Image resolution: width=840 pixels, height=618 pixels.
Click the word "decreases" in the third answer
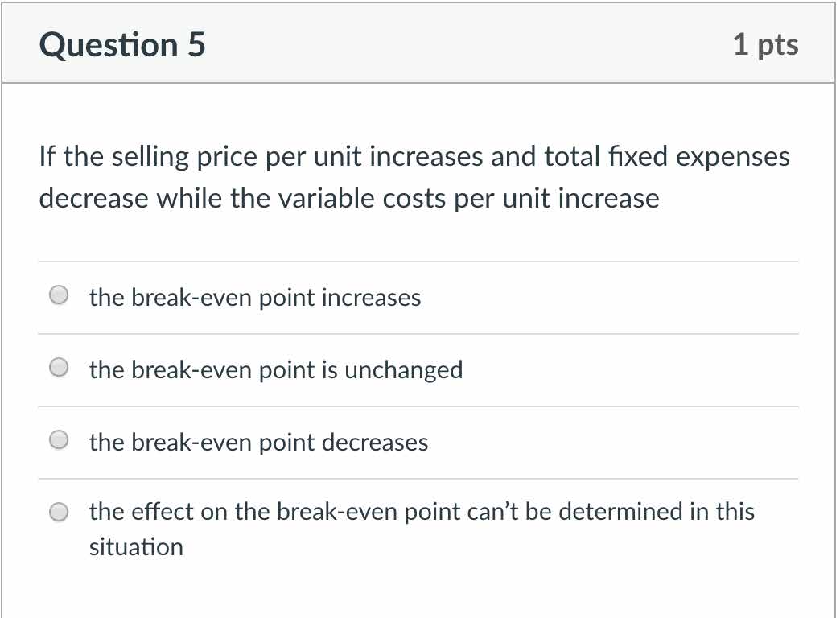(x=375, y=442)
